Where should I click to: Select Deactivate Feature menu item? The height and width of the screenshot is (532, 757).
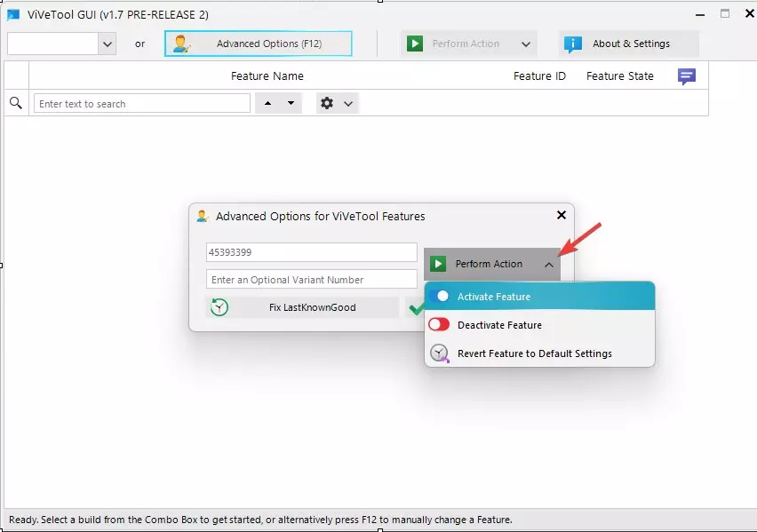[x=539, y=325]
